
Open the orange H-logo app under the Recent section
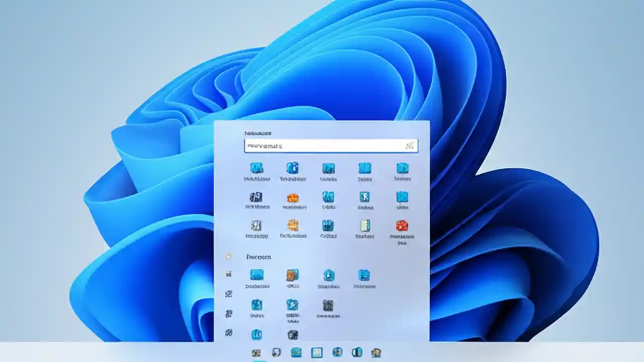point(293,276)
